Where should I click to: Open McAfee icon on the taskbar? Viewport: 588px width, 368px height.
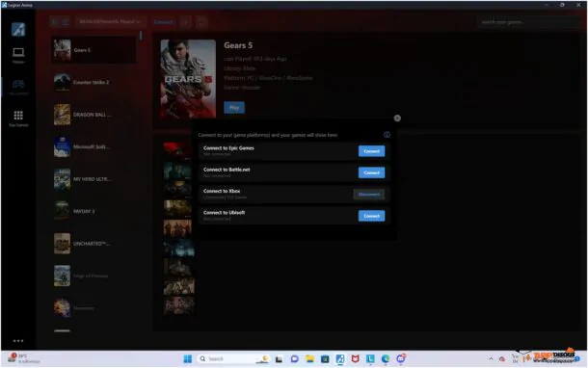point(355,359)
